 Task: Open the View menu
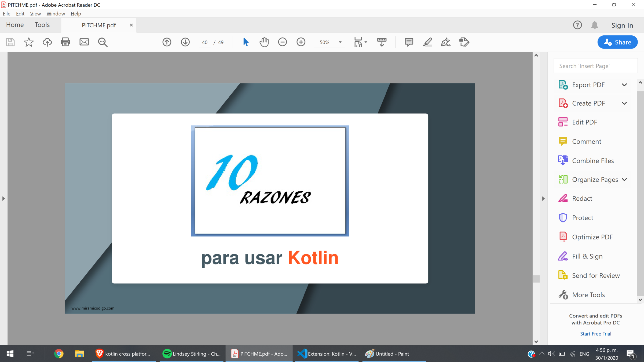35,14
